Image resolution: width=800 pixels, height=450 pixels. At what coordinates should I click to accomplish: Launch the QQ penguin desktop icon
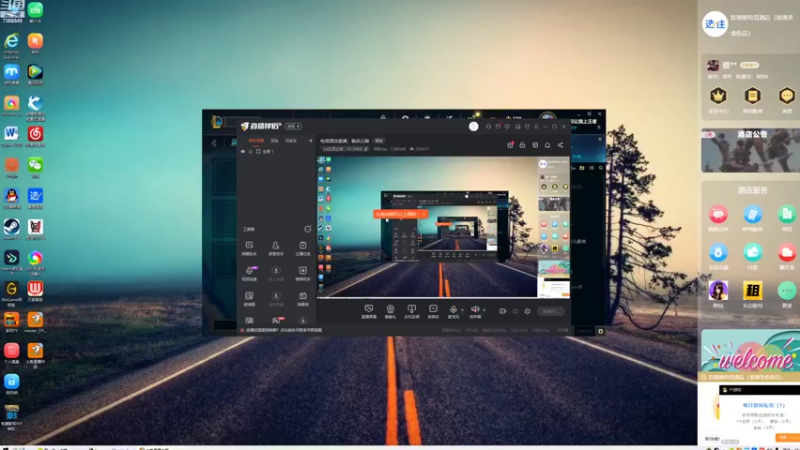pos(11,198)
